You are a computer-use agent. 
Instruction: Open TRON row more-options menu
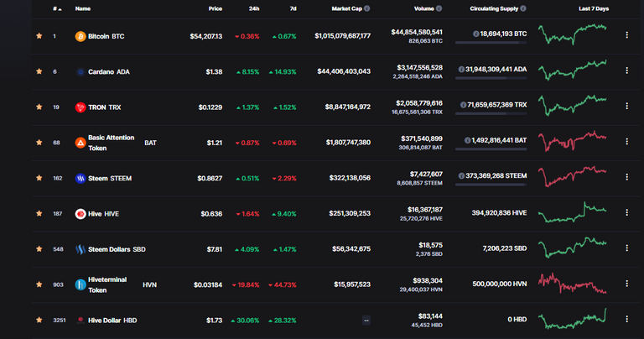click(626, 106)
